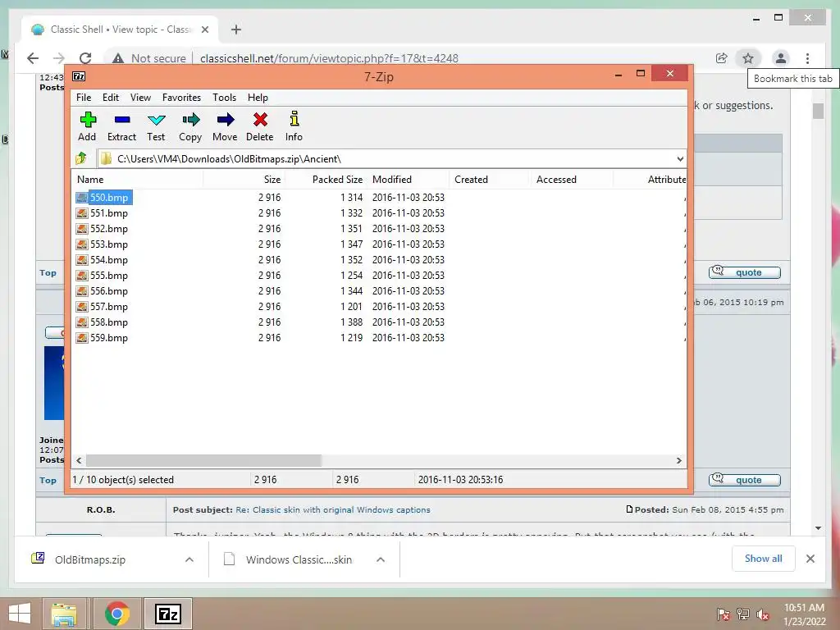This screenshot has width=840, height=630.
Task: Open the Re: Classic skin post subject link
Action: (x=333, y=510)
